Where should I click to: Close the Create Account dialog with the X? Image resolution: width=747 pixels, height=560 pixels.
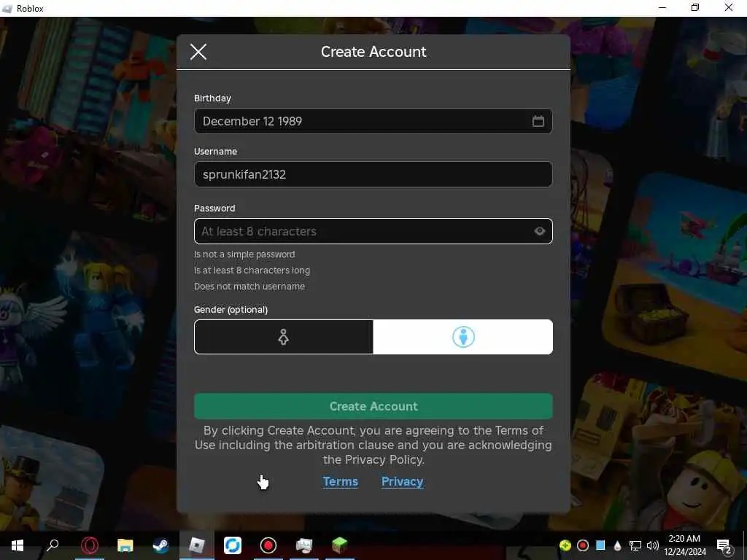click(x=198, y=52)
